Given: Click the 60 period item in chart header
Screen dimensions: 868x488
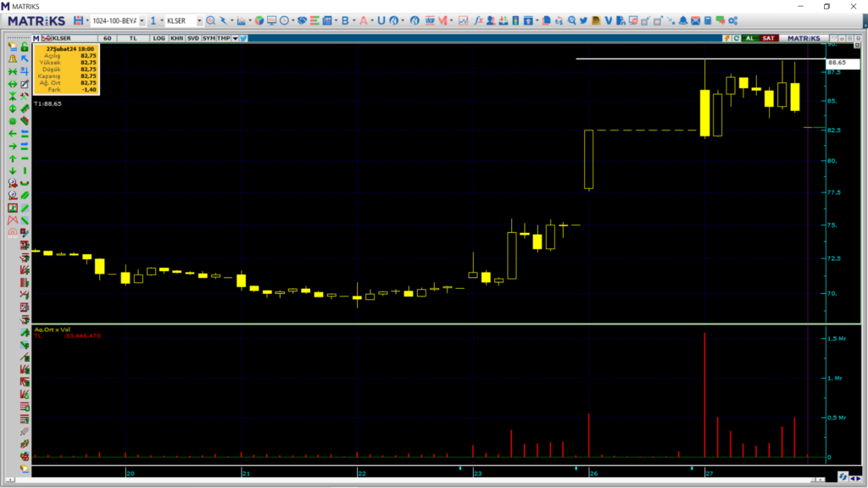Looking at the screenshot, I should coord(107,38).
